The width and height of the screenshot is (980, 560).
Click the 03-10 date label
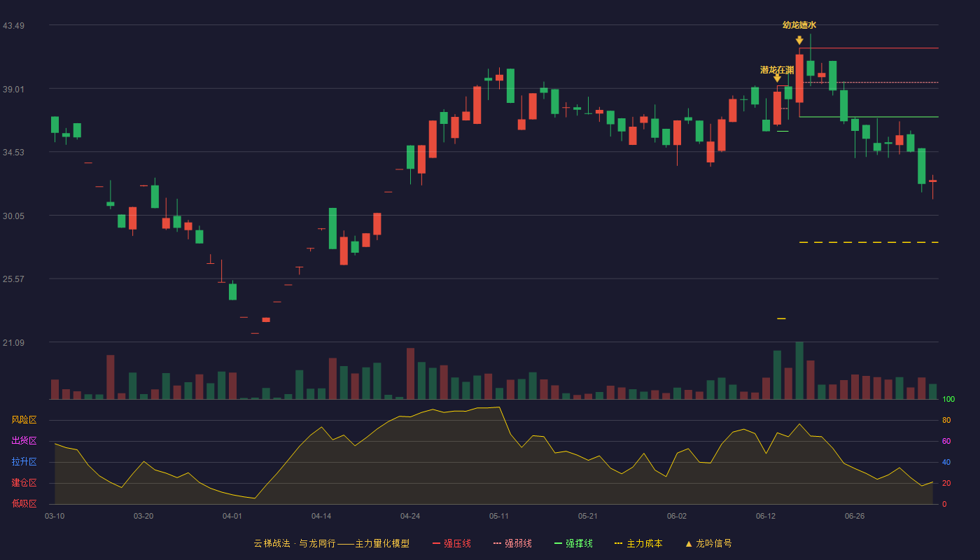point(55,516)
